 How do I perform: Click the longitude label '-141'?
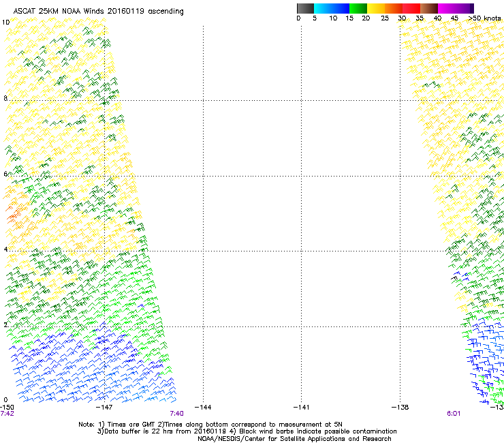pyautogui.click(x=301, y=408)
